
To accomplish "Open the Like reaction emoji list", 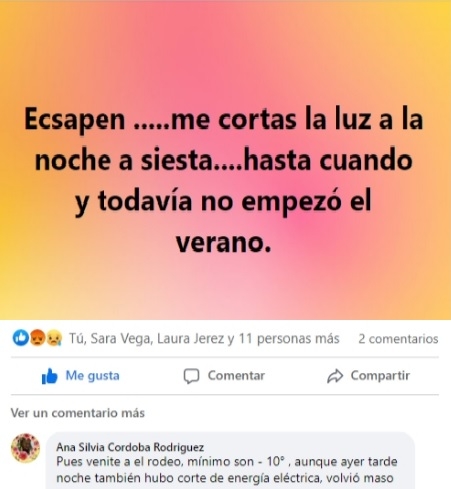I will [21, 338].
